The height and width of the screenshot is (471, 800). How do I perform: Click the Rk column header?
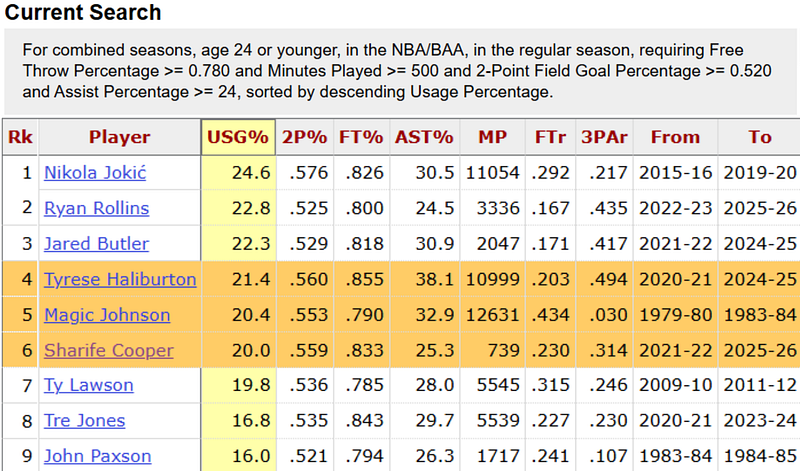coord(20,137)
